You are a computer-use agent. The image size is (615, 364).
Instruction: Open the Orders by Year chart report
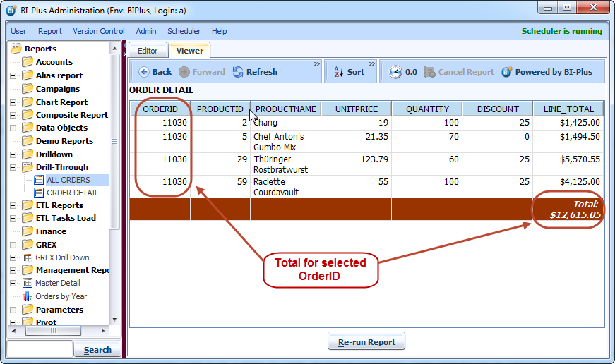[28, 296]
